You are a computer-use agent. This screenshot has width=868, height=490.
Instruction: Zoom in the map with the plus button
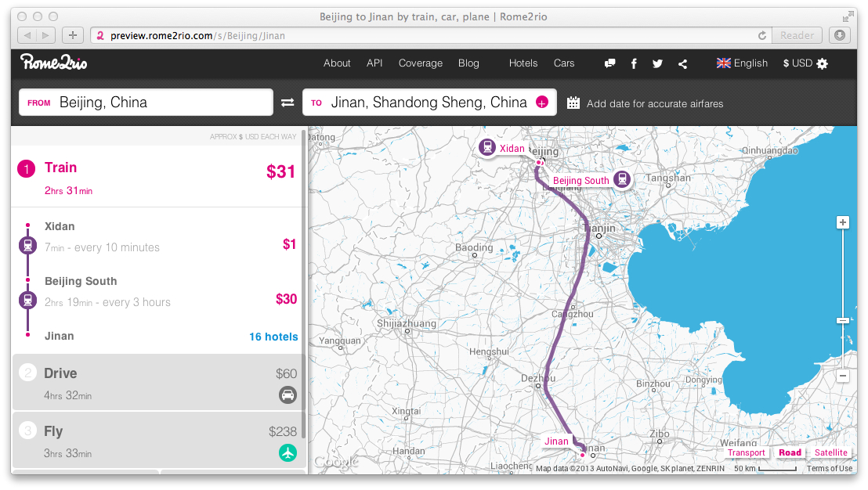pyautogui.click(x=842, y=222)
